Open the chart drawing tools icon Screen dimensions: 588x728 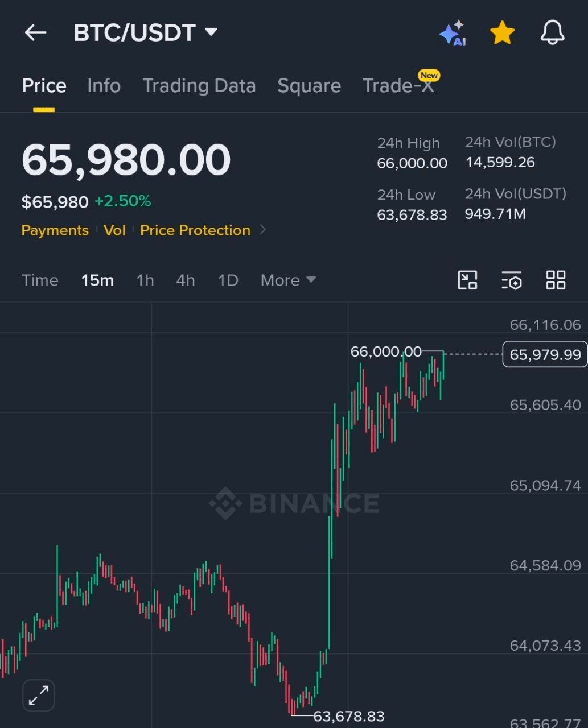[x=468, y=280]
